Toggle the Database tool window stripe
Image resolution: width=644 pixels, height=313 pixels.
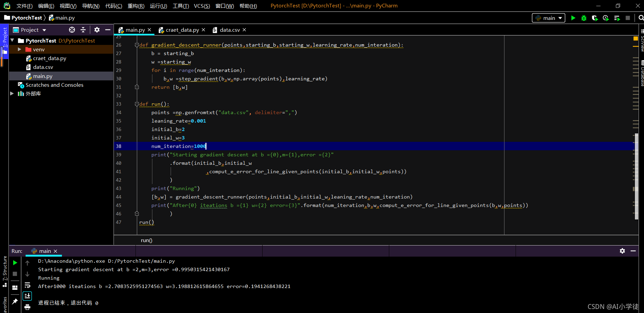point(642,74)
